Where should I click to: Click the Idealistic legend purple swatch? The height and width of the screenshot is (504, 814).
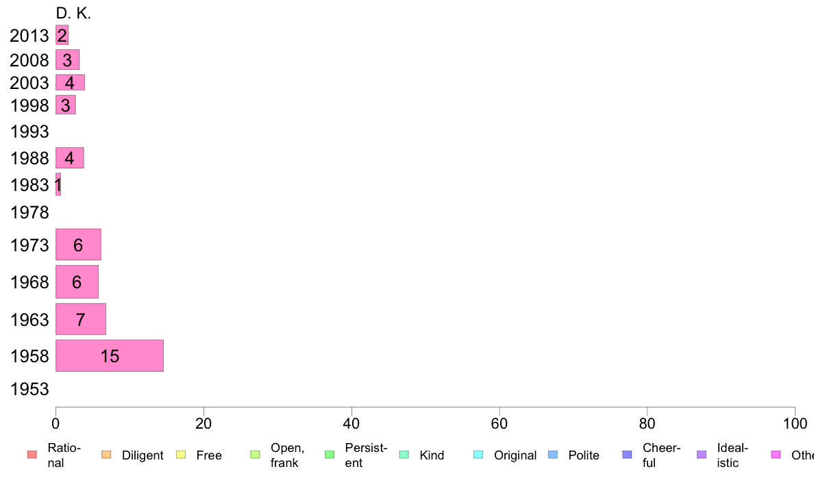702,455
